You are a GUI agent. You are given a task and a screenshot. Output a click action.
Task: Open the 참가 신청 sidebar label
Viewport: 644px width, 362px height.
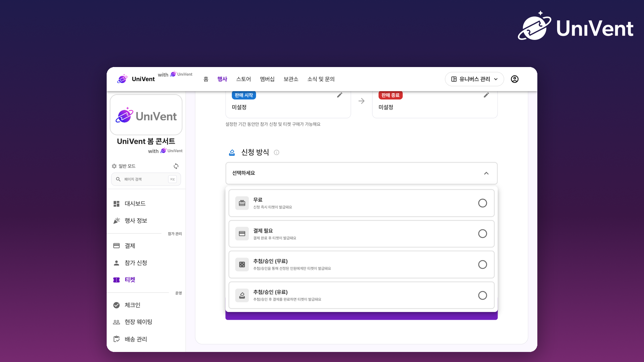coord(136,263)
